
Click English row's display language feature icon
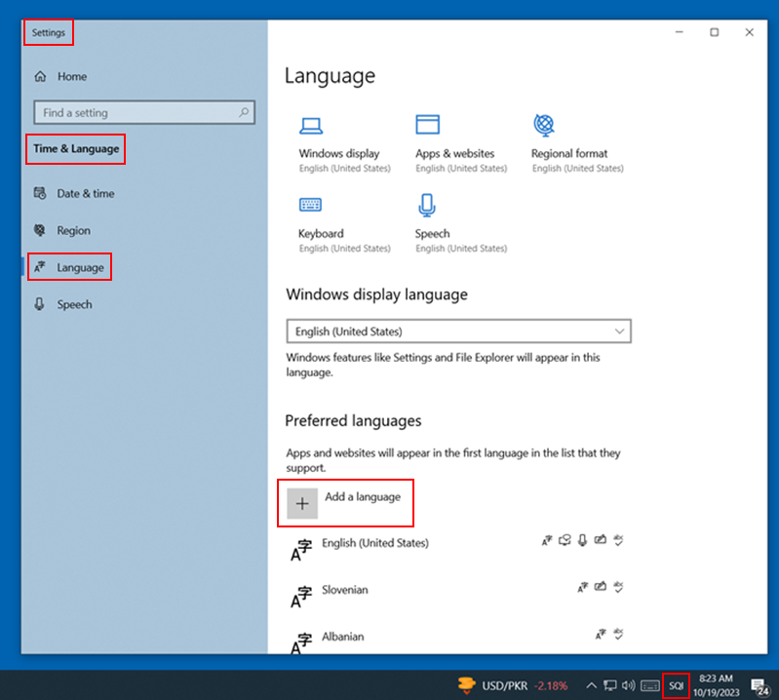click(x=547, y=540)
